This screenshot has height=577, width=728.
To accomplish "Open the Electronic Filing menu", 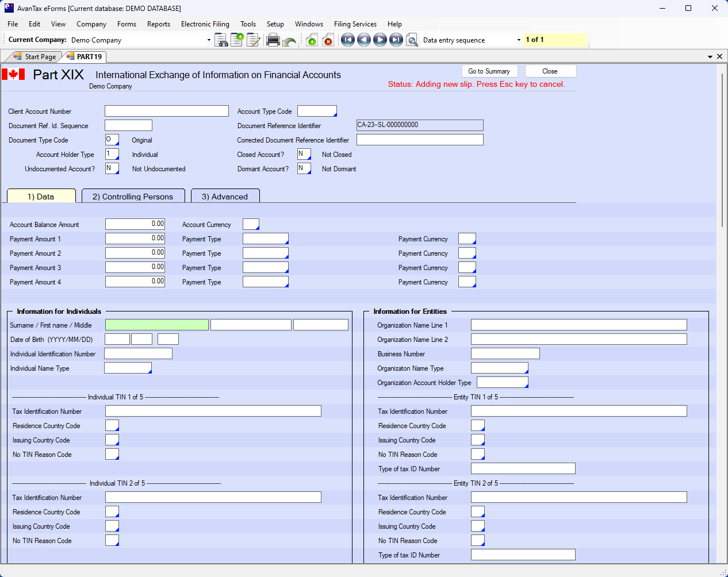I will [205, 24].
